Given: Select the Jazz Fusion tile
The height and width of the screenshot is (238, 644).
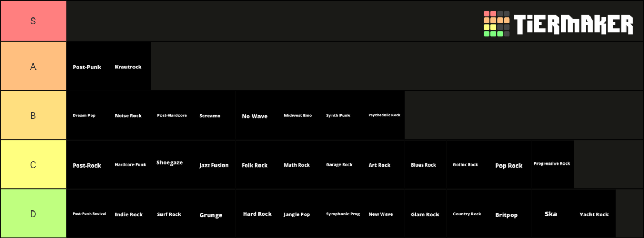Looking at the screenshot, I should pyautogui.click(x=214, y=165).
